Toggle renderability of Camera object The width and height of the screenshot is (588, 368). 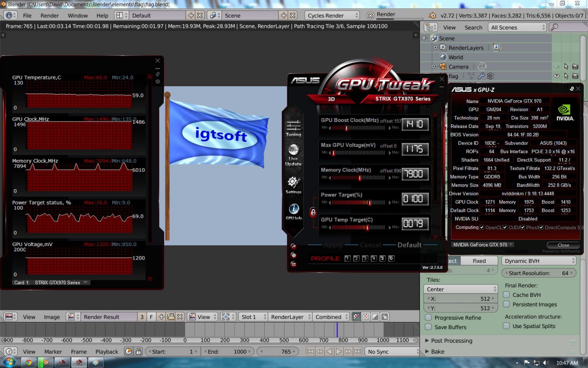tap(575, 66)
